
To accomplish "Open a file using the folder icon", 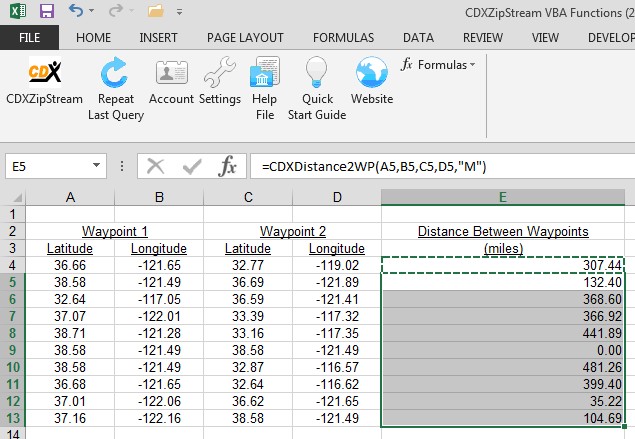I will pos(156,11).
